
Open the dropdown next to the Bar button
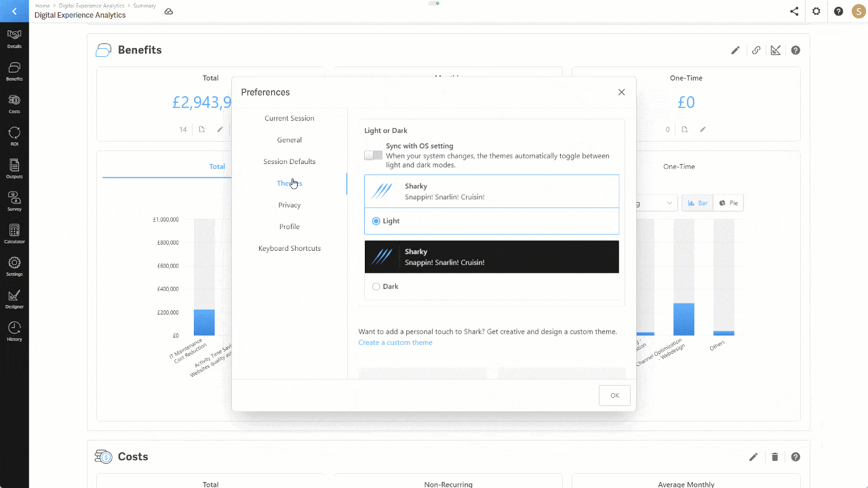coord(671,203)
